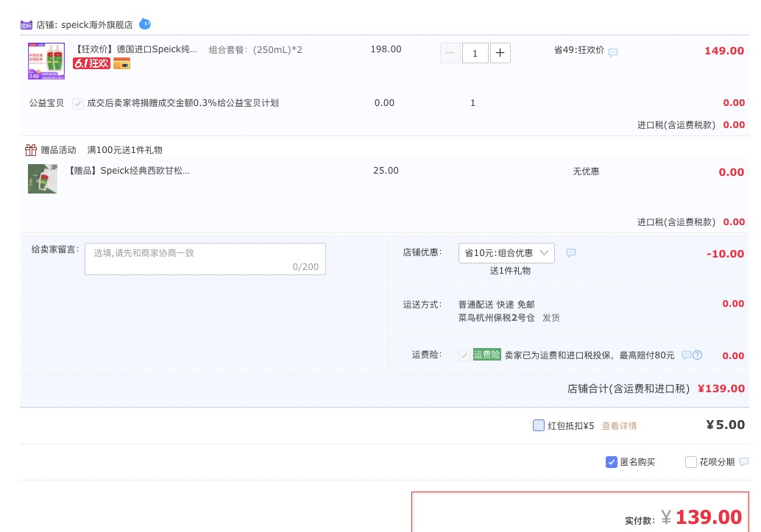This screenshot has width=761, height=532.
Task: Open the 省10元:组合优惠 dropdown
Action: [506, 253]
